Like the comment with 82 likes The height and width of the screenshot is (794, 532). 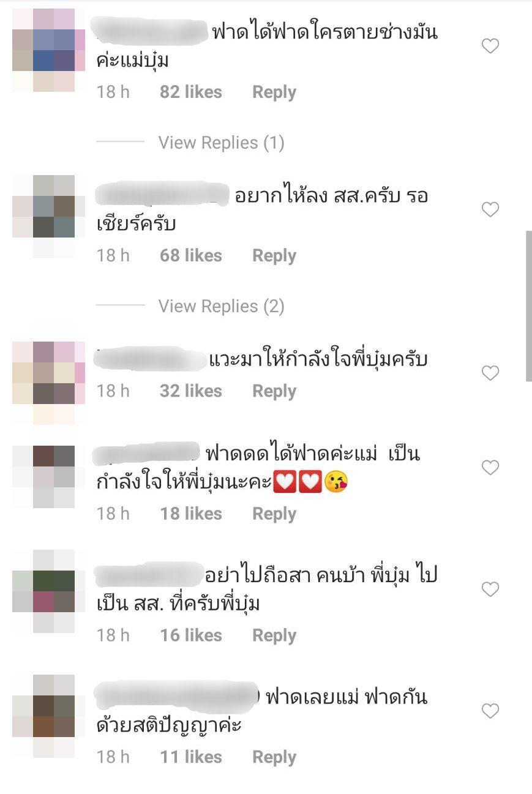(490, 46)
